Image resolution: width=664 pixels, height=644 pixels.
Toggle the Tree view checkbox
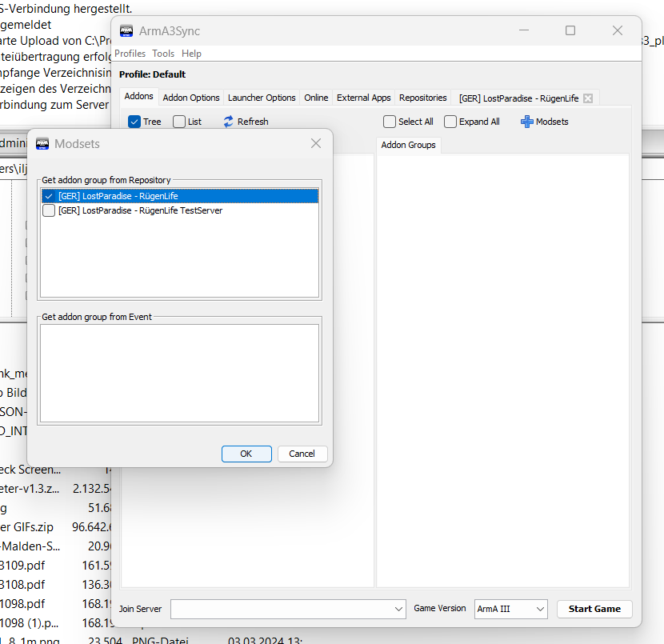[134, 122]
